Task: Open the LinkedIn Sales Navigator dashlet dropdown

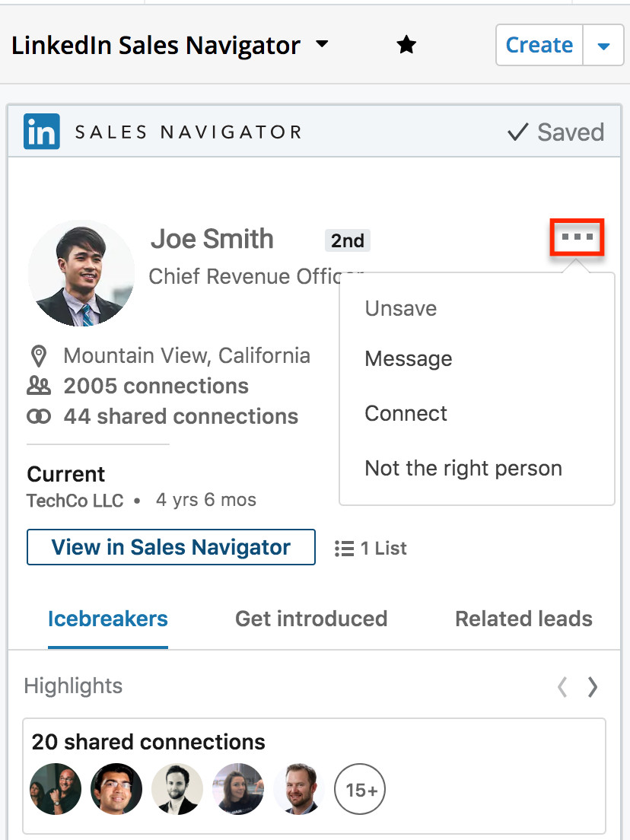Action: click(x=322, y=44)
